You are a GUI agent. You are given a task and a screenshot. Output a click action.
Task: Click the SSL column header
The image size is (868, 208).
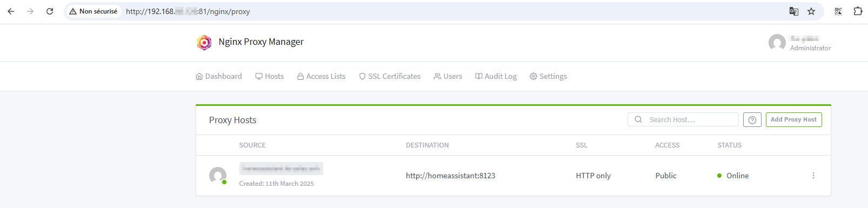click(582, 145)
